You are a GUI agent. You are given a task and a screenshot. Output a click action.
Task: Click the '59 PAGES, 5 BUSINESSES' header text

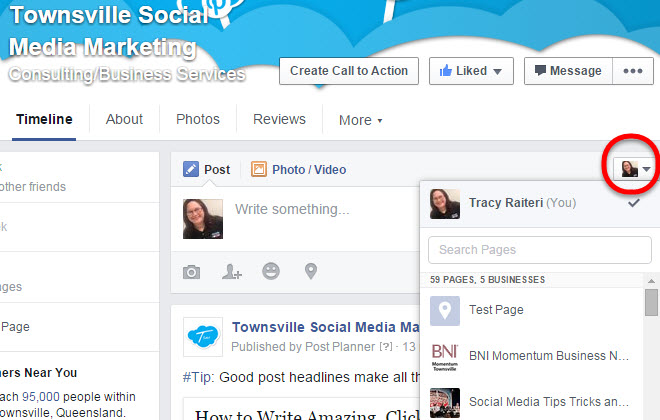[x=487, y=280]
